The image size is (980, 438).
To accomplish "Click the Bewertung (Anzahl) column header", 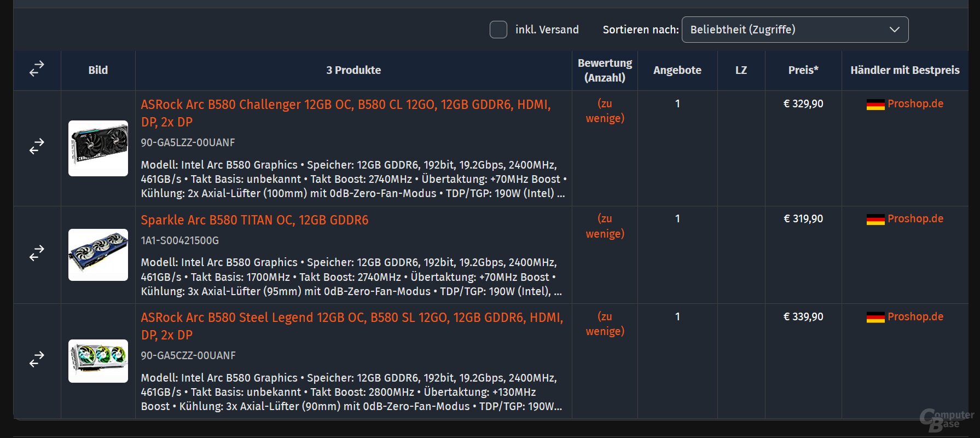I will click(x=605, y=70).
